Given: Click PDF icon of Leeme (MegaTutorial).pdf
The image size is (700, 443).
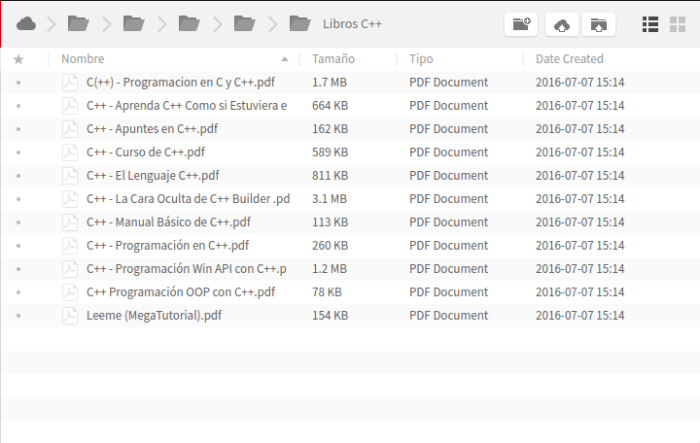Looking at the screenshot, I should click(x=70, y=315).
